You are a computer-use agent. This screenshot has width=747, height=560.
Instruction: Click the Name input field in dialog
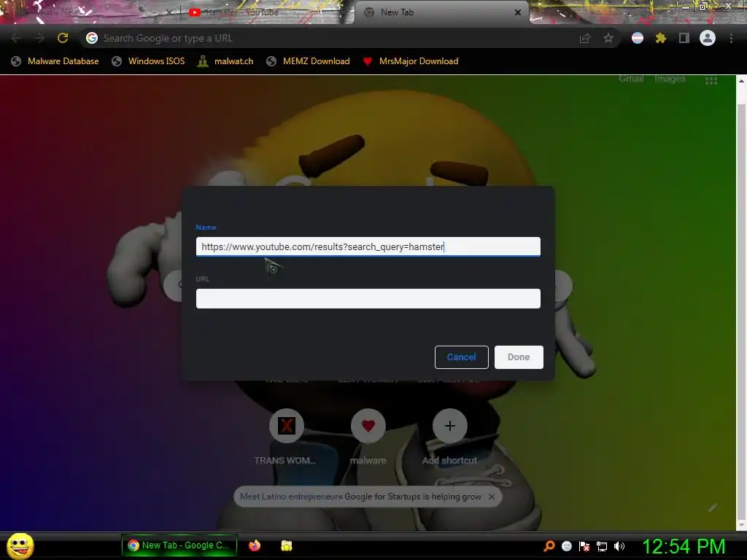pyautogui.click(x=368, y=246)
